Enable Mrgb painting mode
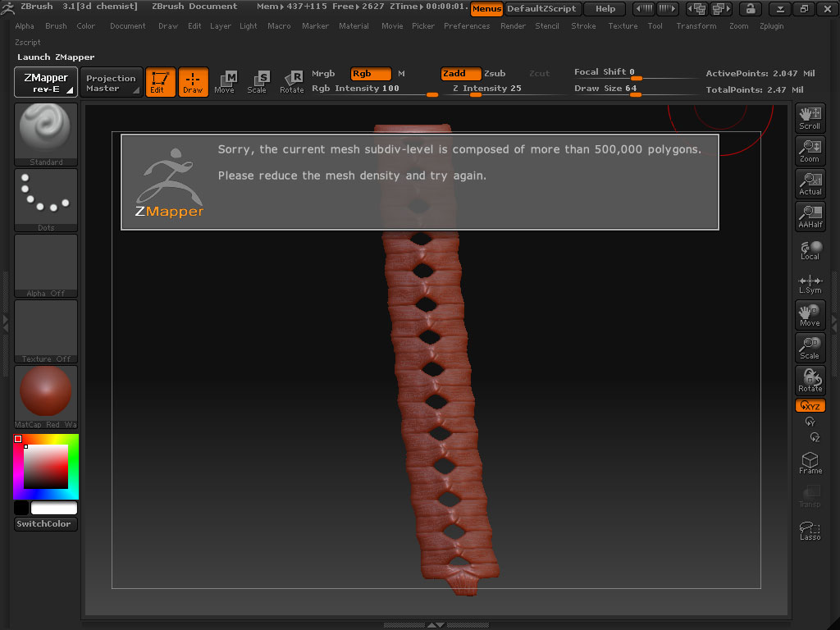This screenshot has width=840, height=630. [x=323, y=73]
